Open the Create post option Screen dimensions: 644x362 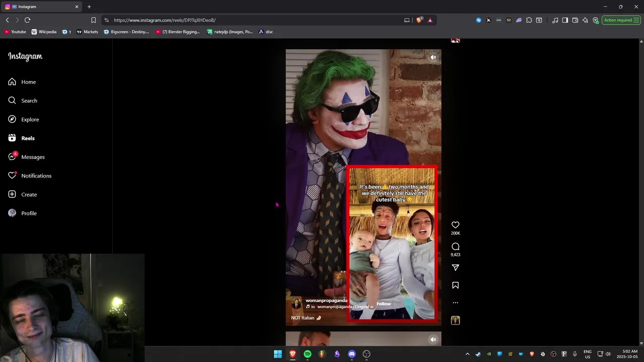(22, 195)
